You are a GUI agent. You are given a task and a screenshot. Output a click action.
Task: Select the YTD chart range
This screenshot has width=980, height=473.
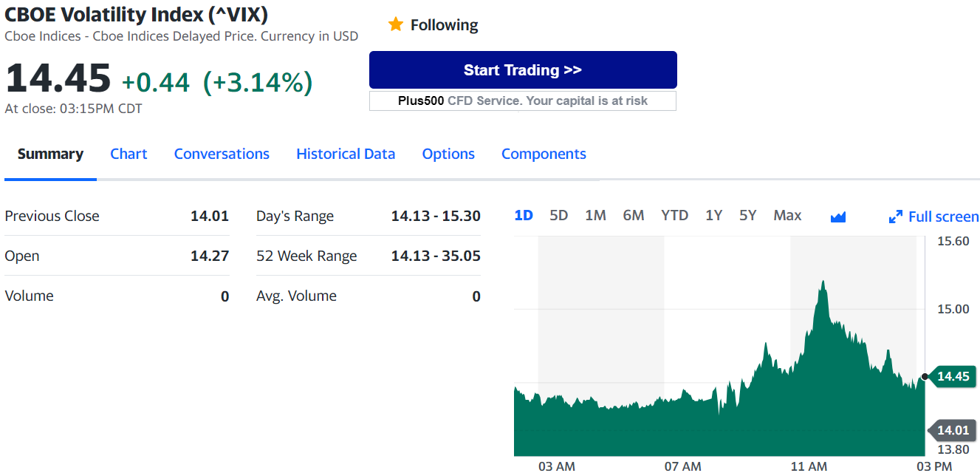coord(674,215)
